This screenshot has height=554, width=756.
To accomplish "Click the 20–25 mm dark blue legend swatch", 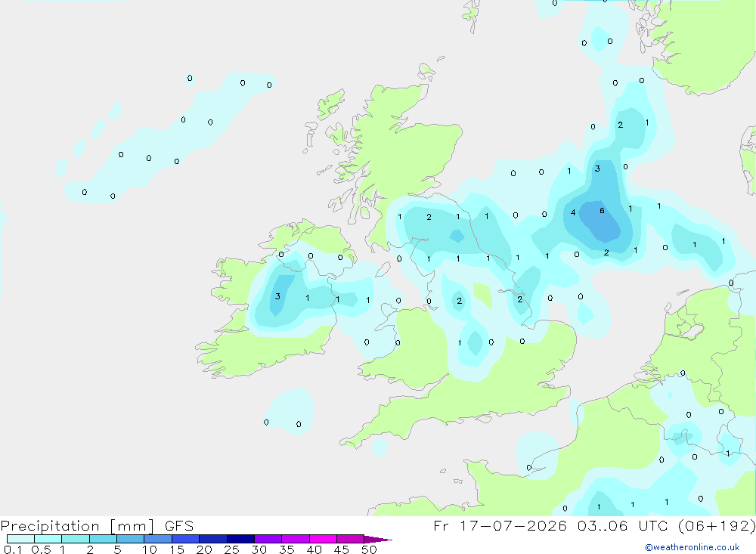I will (x=213, y=539).
